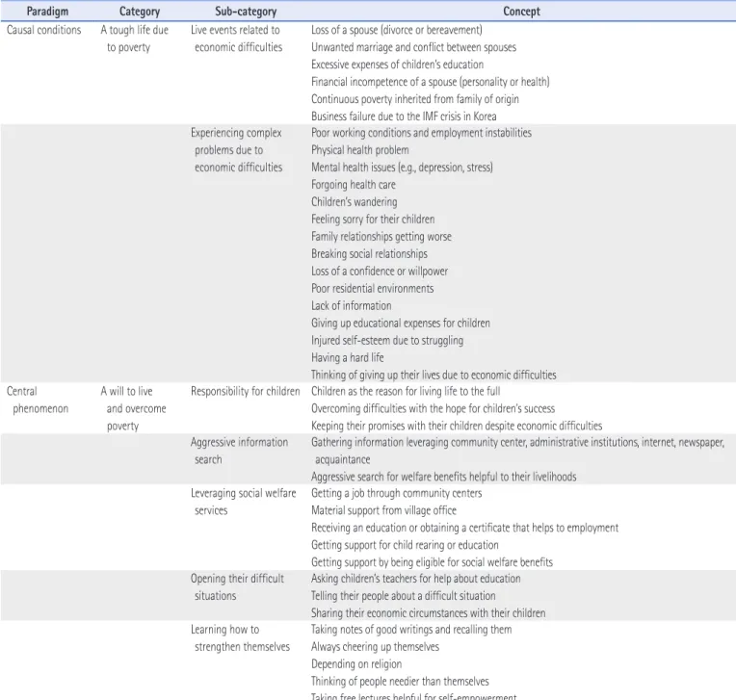The image size is (736, 700).
Task: Click 'Leveraging social welfare services' sub-category
Action: pos(243,502)
